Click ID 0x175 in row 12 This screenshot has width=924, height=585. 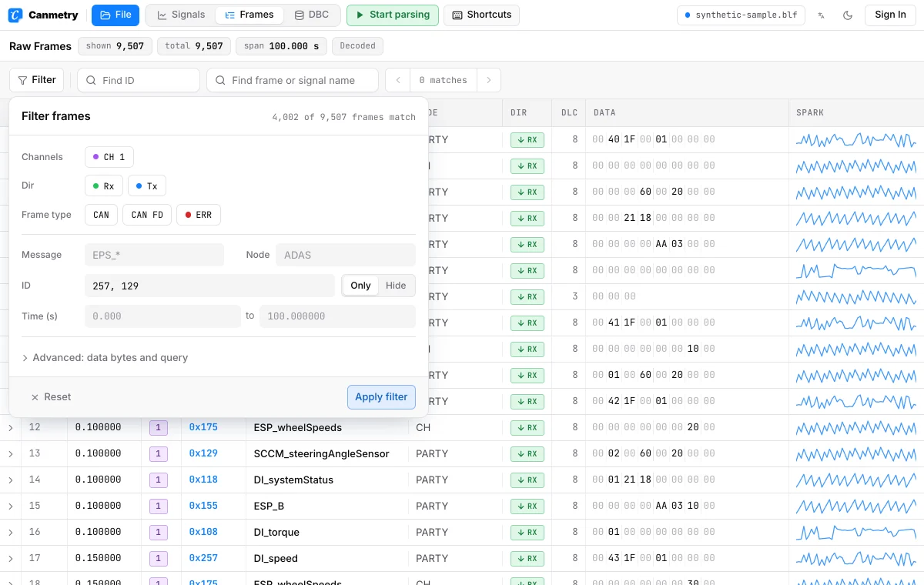pos(203,428)
